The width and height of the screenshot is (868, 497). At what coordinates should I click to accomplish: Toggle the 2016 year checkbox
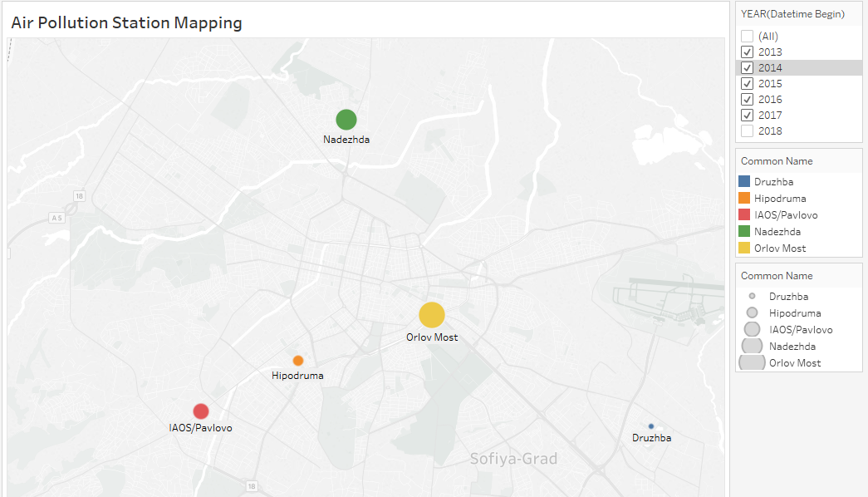(748, 100)
